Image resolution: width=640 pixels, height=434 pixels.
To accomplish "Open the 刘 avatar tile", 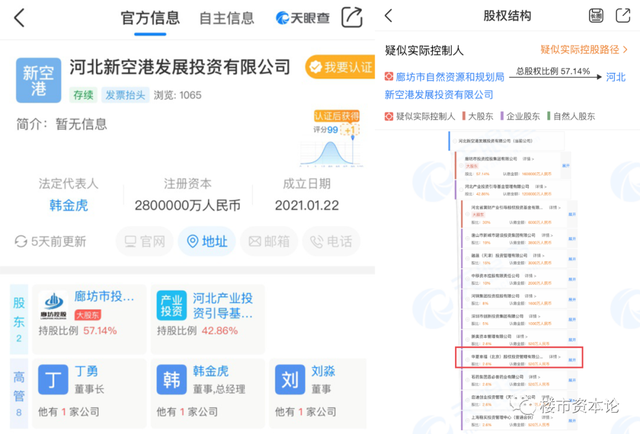I will click(290, 380).
